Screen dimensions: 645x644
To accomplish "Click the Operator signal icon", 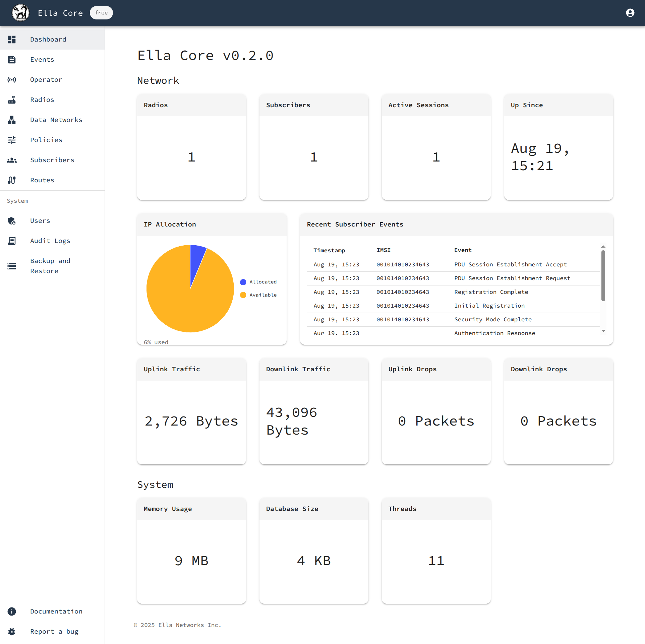I will coord(12,80).
